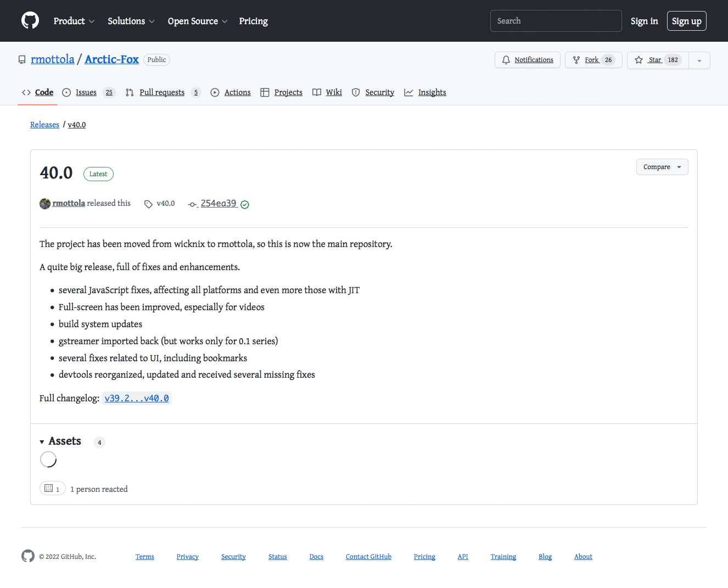Switch to the Code tab
Screen dimensions: 728x588
(x=38, y=92)
